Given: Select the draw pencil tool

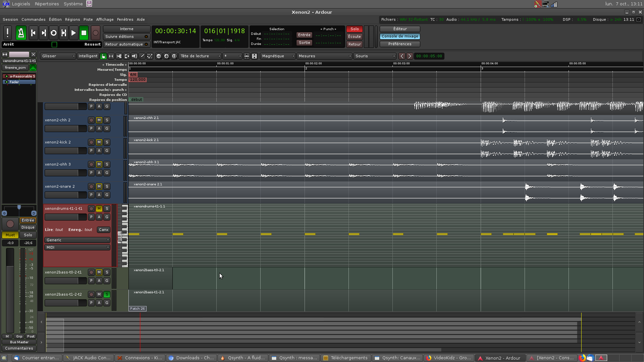Looking at the screenshot, I should point(142,56).
